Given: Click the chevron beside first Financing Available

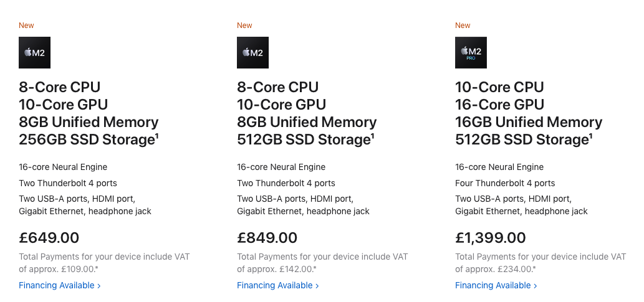Looking at the screenshot, I should pyautogui.click(x=99, y=286).
